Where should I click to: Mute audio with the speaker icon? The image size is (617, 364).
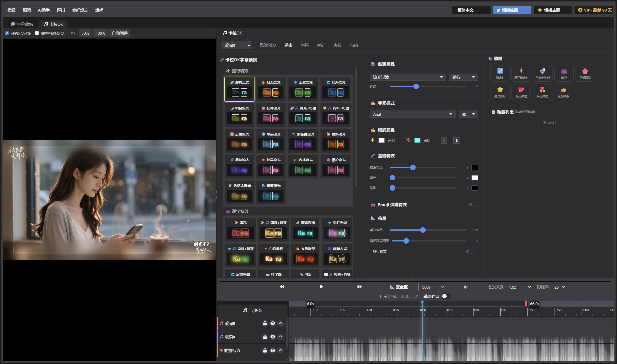(465, 287)
